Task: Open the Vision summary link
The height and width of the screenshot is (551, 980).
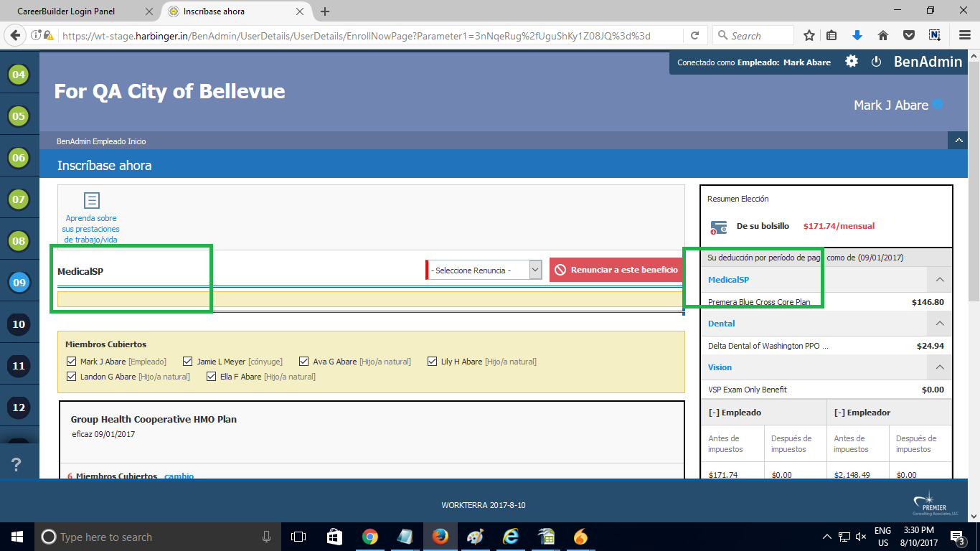Action: [720, 367]
